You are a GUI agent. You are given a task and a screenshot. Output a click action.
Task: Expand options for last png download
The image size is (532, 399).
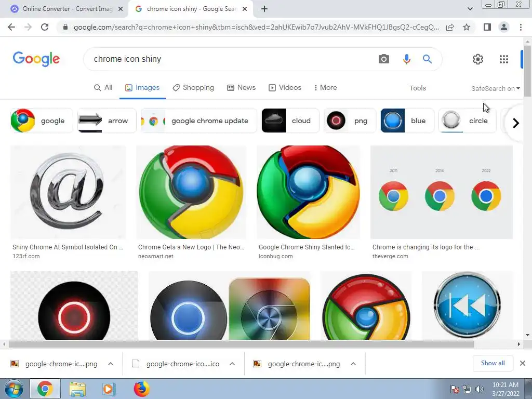click(x=353, y=364)
